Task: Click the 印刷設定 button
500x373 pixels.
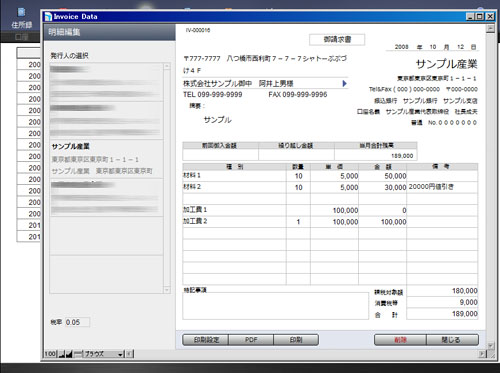Action: tap(205, 340)
